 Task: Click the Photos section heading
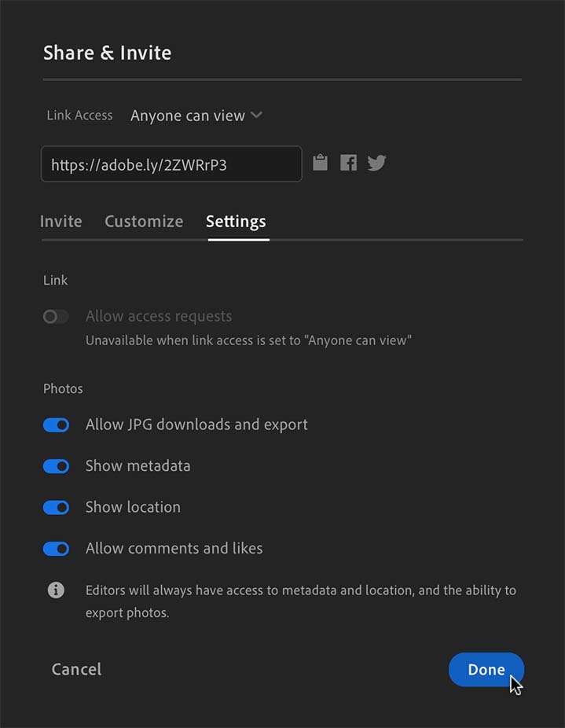coord(63,388)
